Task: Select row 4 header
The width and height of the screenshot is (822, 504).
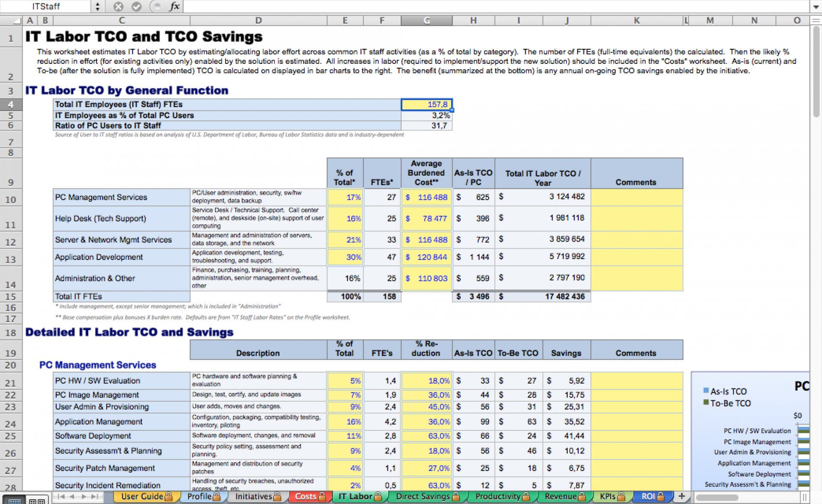Action: pyautogui.click(x=11, y=104)
